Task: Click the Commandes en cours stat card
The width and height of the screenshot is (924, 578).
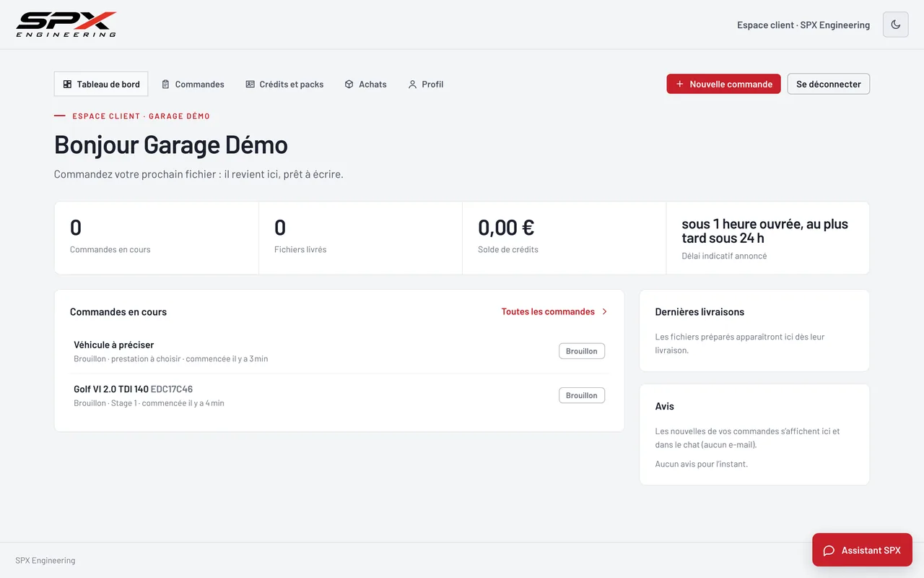Action: (x=157, y=238)
